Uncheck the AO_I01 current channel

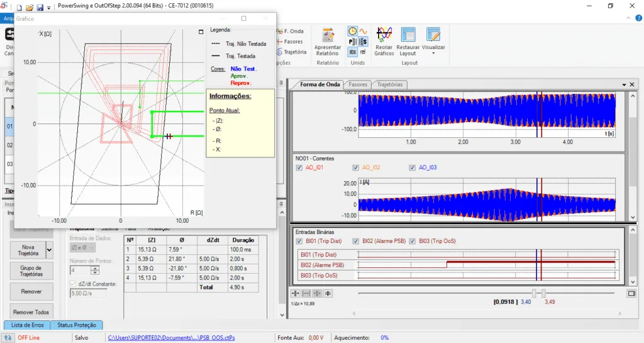tap(299, 167)
